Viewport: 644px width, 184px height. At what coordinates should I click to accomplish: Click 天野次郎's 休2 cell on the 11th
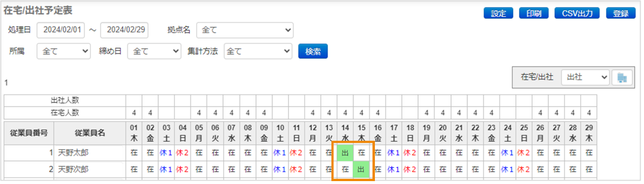pyautogui.click(x=296, y=170)
